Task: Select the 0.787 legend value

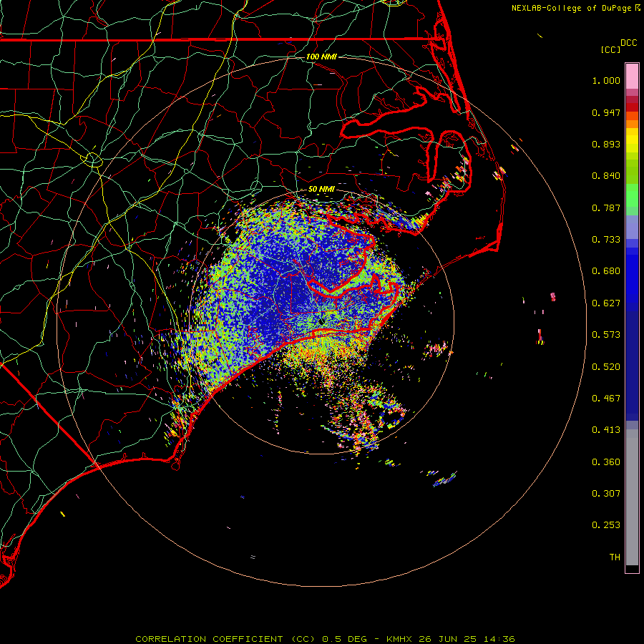Action: [606, 208]
